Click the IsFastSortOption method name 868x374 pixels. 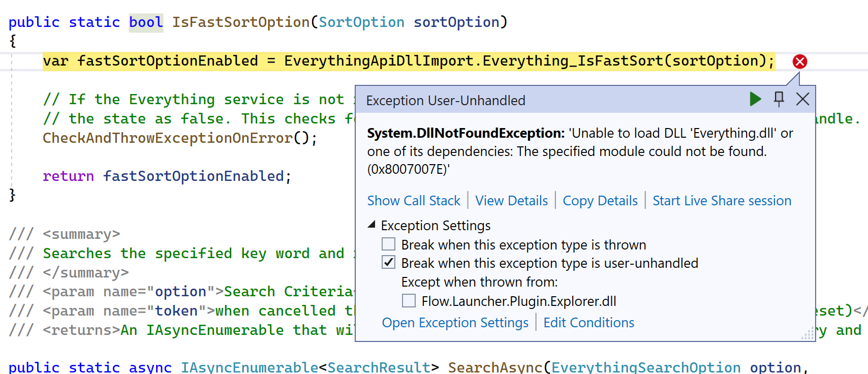241,22
